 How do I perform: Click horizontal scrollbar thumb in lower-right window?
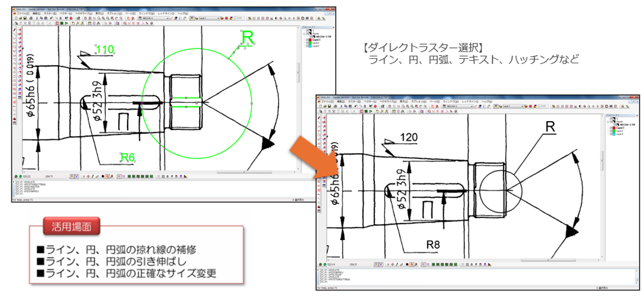(548, 260)
